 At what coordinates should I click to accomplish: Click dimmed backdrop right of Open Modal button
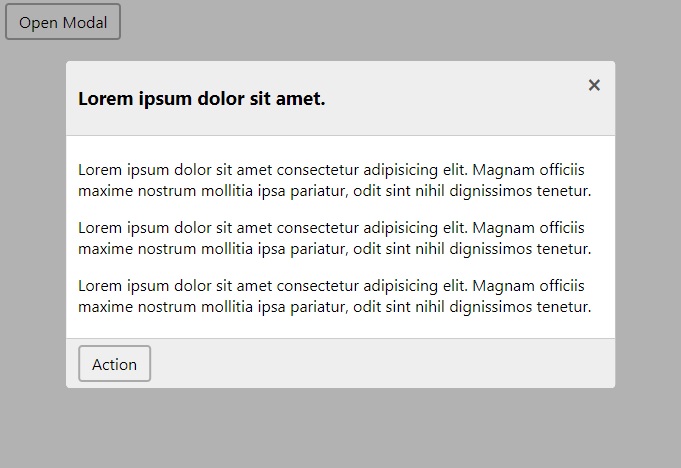click(x=400, y=22)
